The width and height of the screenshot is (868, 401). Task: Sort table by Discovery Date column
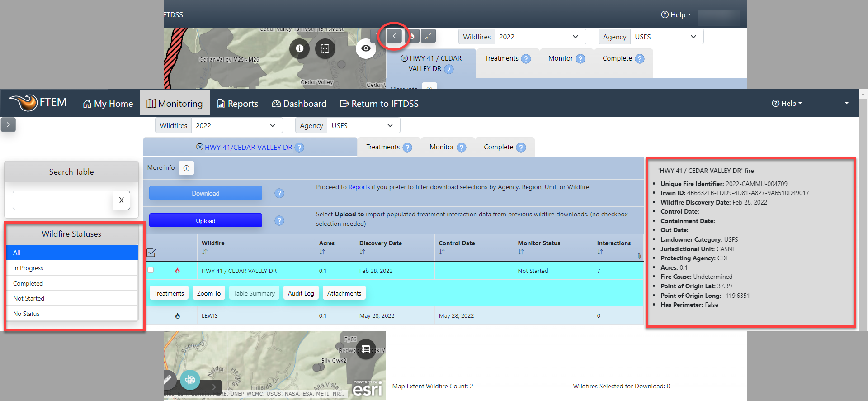pos(363,252)
